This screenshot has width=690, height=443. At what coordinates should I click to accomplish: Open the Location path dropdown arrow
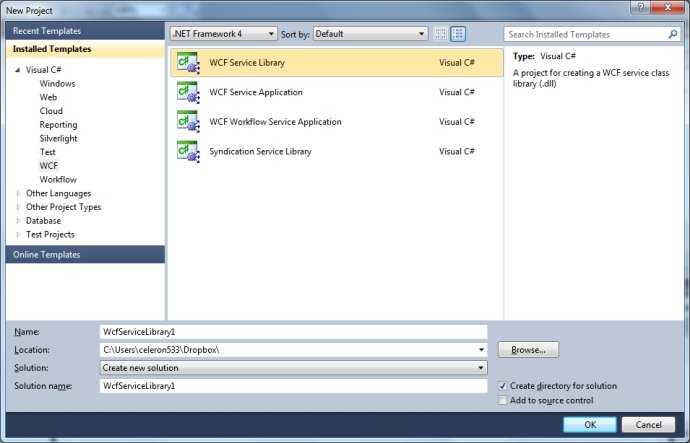[481, 350]
